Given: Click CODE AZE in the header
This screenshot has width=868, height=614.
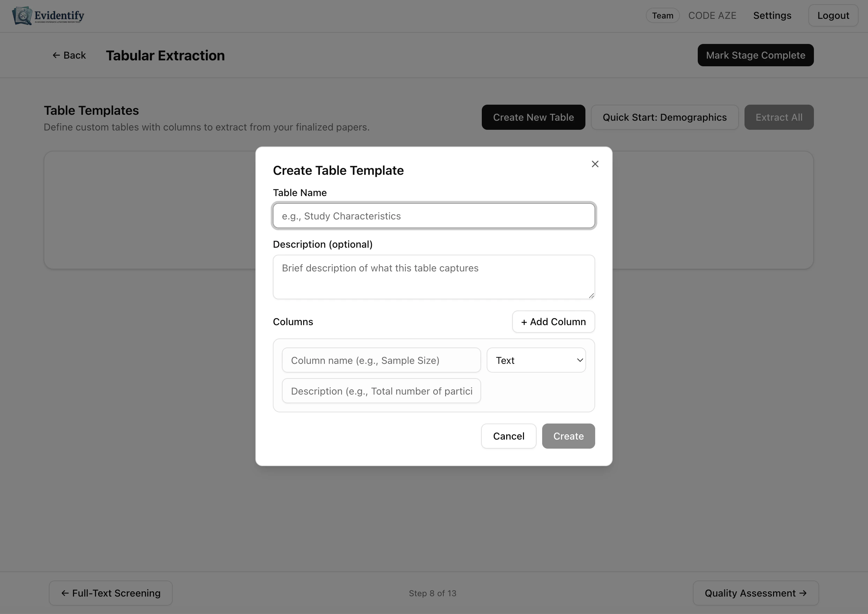Looking at the screenshot, I should click(x=712, y=15).
